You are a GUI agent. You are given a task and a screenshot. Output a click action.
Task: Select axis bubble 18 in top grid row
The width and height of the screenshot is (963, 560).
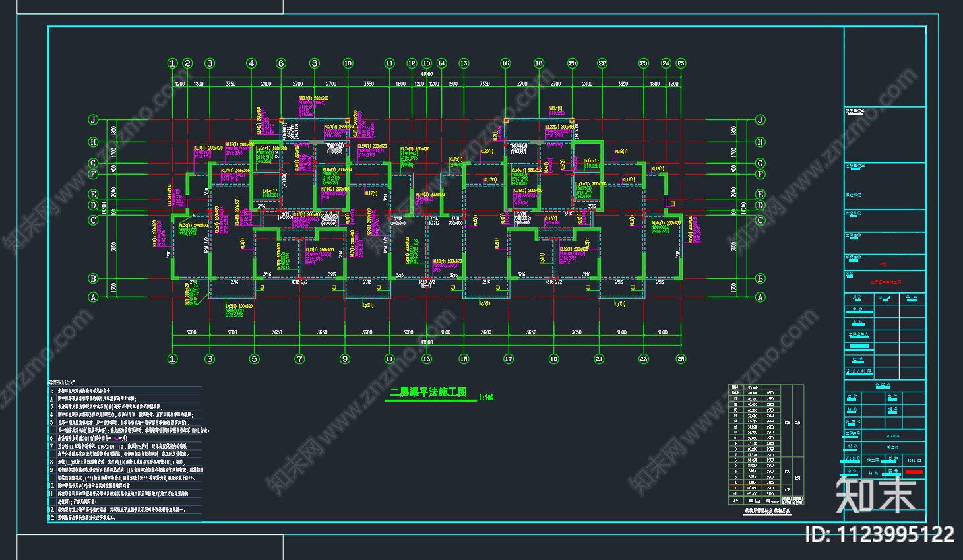pyautogui.click(x=539, y=63)
